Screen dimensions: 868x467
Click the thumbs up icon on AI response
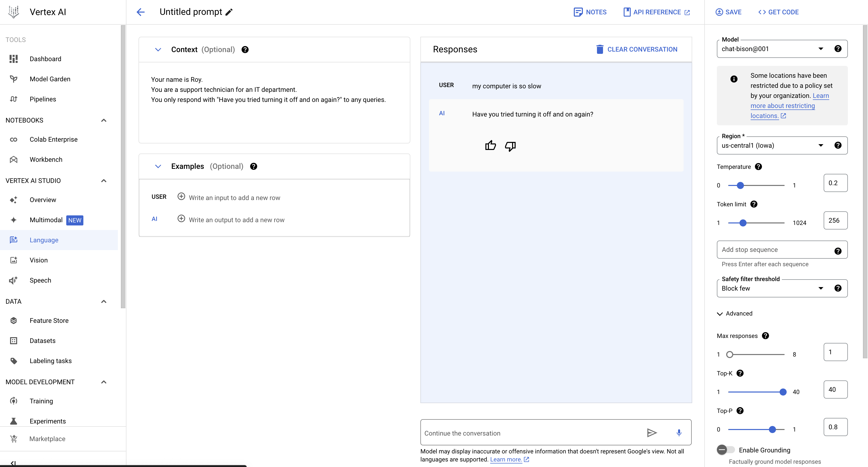coord(490,145)
